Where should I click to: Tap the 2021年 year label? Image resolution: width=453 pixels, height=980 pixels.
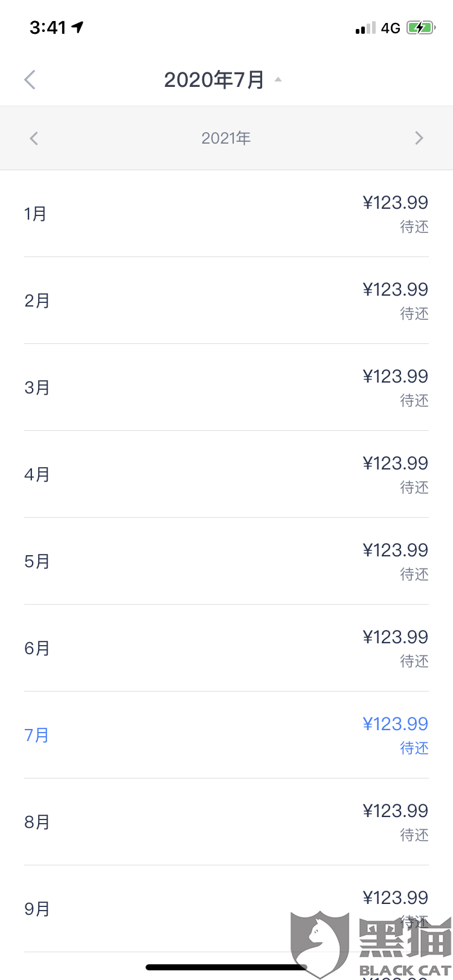click(x=226, y=138)
